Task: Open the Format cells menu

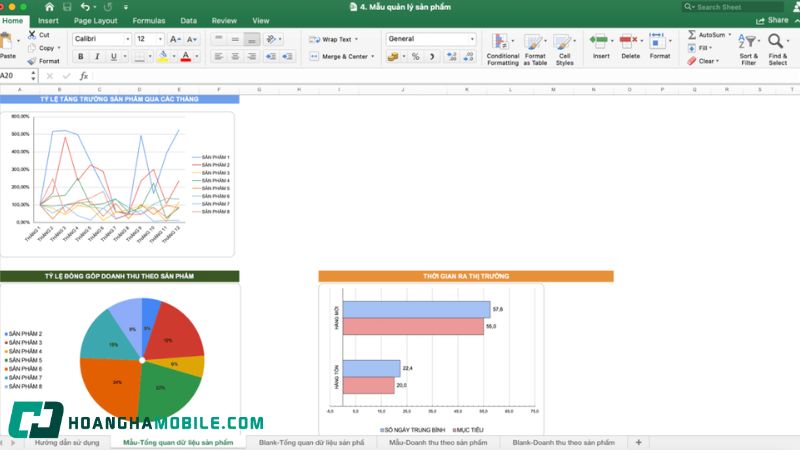Action: click(x=660, y=46)
